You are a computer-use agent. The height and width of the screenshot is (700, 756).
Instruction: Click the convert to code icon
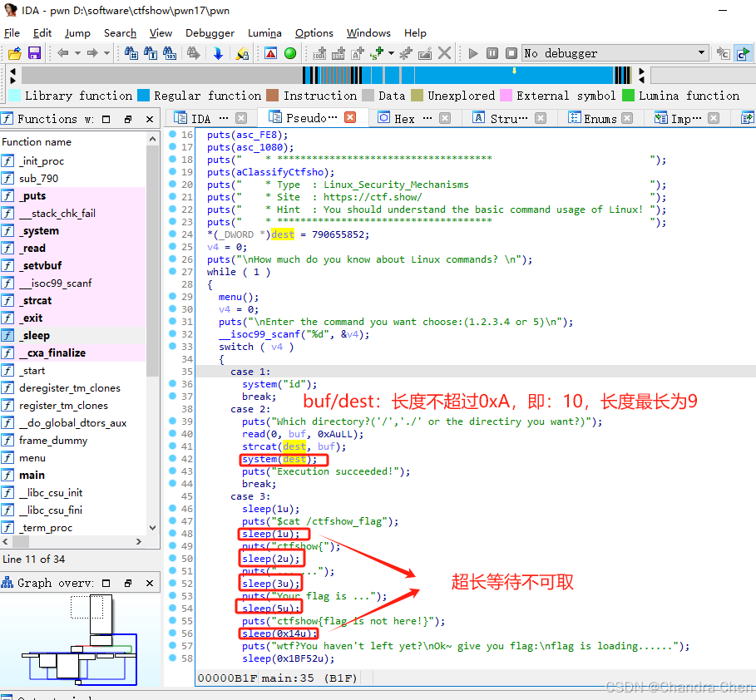pos(319,53)
